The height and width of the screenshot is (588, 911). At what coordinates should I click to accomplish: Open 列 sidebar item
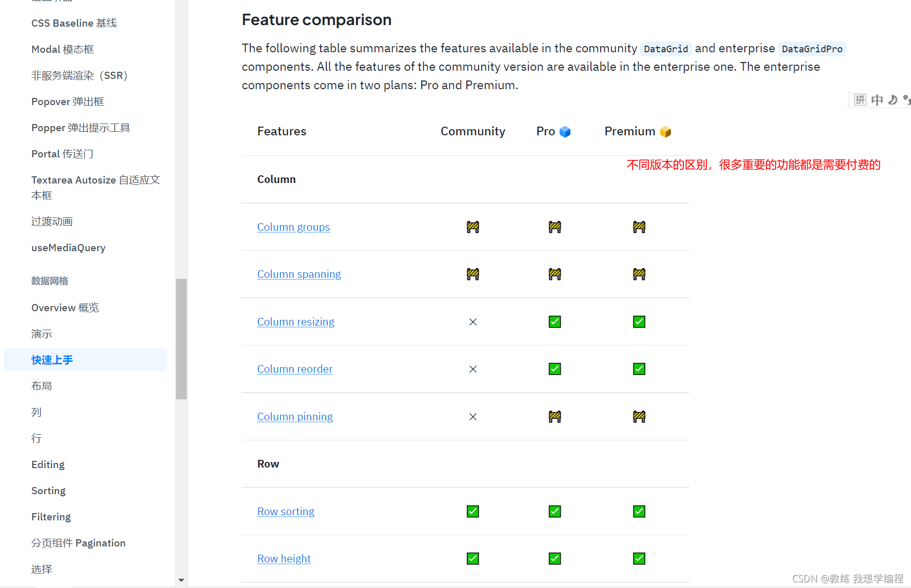coord(36,412)
